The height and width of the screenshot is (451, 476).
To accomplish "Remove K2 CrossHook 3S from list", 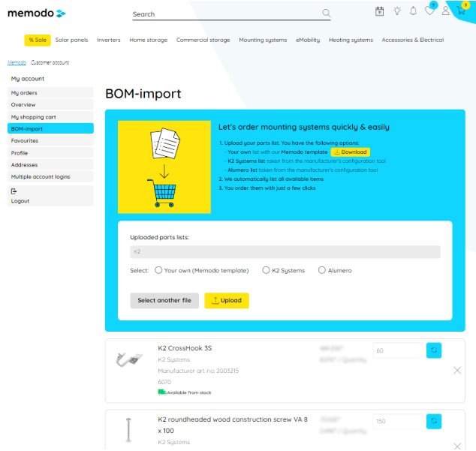I will tap(457, 370).
